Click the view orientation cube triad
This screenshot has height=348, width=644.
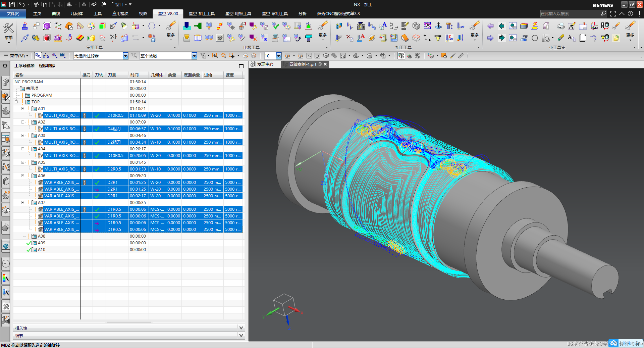[284, 305]
